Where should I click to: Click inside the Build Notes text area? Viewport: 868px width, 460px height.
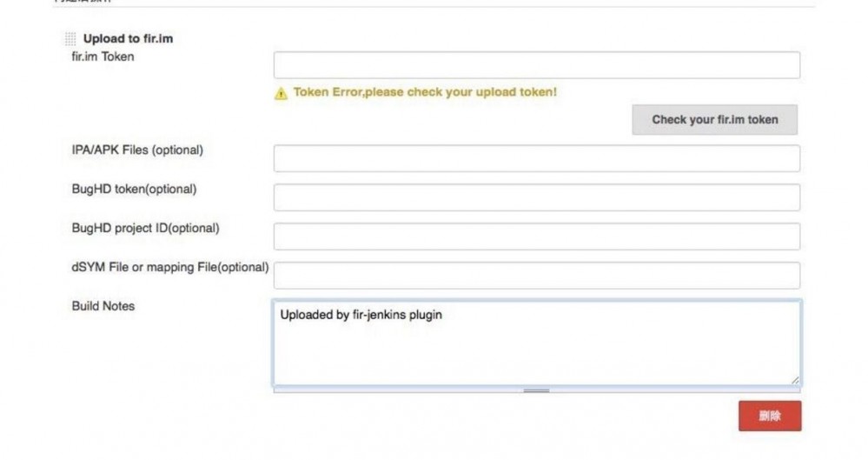(536, 343)
